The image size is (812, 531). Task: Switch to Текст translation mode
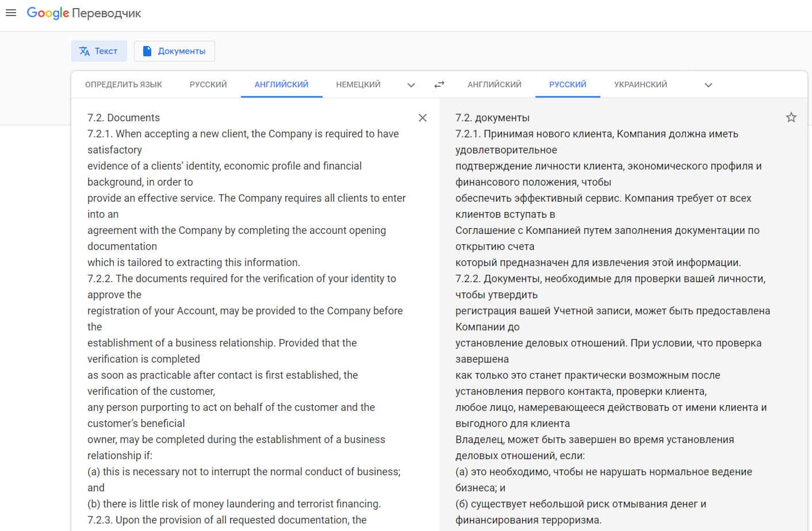pyautogui.click(x=98, y=51)
